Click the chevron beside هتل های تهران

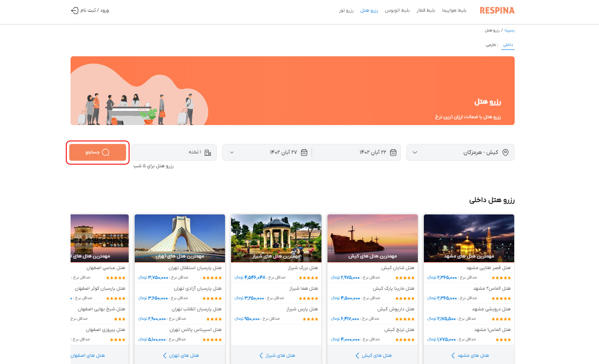coord(164,355)
